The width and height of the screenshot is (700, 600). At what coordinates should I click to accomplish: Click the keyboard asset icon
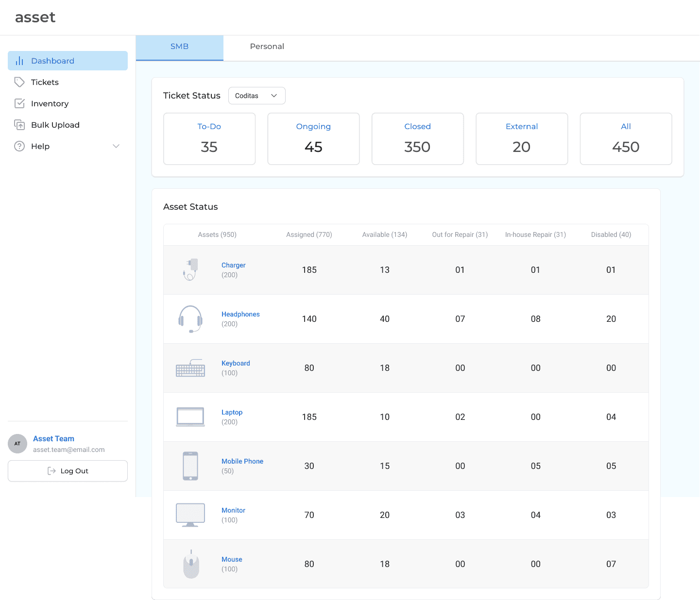190,368
